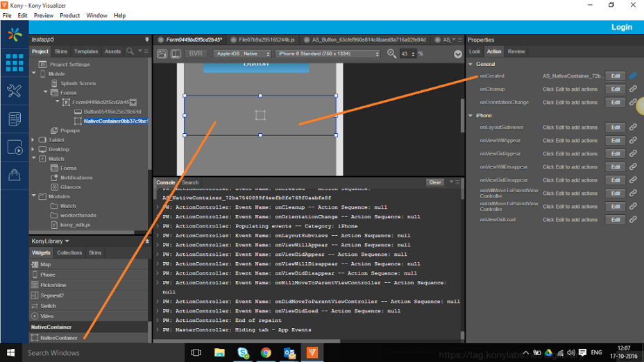
Task: Click the link icon beside onCreated
Action: pyautogui.click(x=633, y=76)
